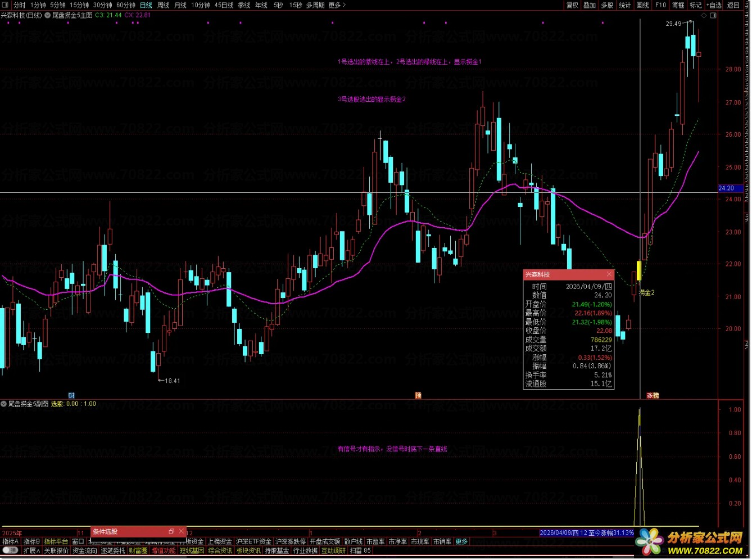Viewport: 752px width, 560px height.
Task: Click the diamond icon at chart top-right
Action: tap(705, 15)
